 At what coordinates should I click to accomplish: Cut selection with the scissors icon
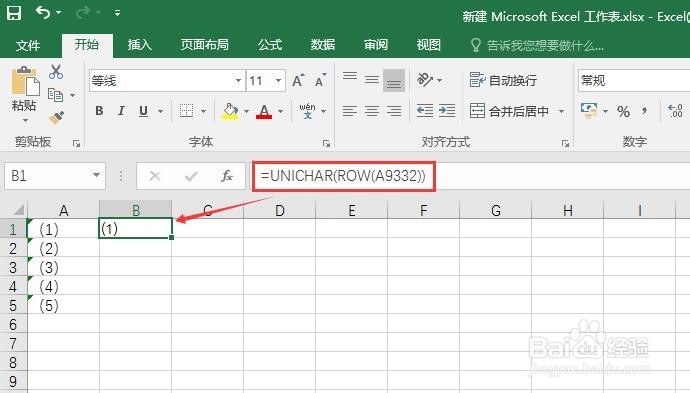coord(56,72)
